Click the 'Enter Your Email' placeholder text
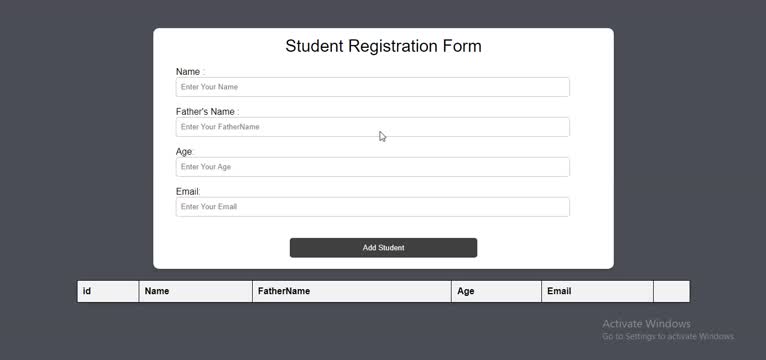766x360 pixels. pos(209,207)
